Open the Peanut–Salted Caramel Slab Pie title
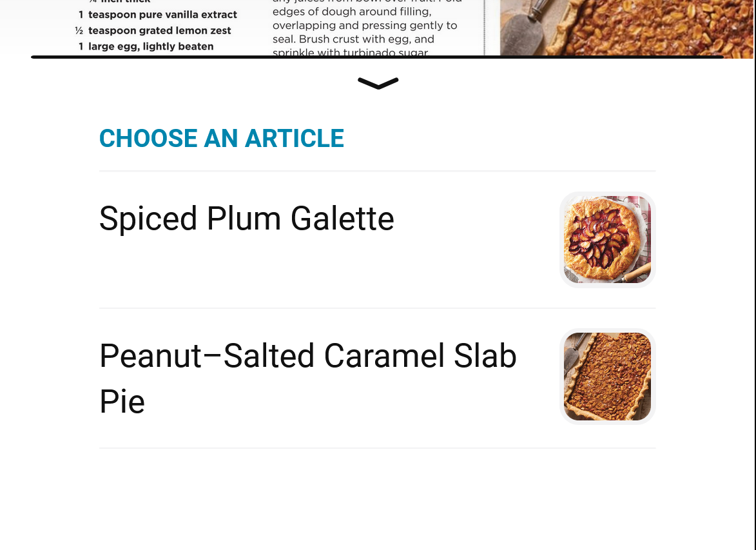This screenshot has height=550, width=756. tap(307, 356)
